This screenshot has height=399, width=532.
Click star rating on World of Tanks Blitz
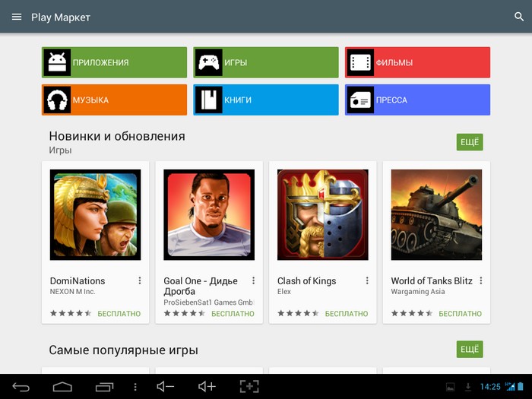click(x=412, y=313)
